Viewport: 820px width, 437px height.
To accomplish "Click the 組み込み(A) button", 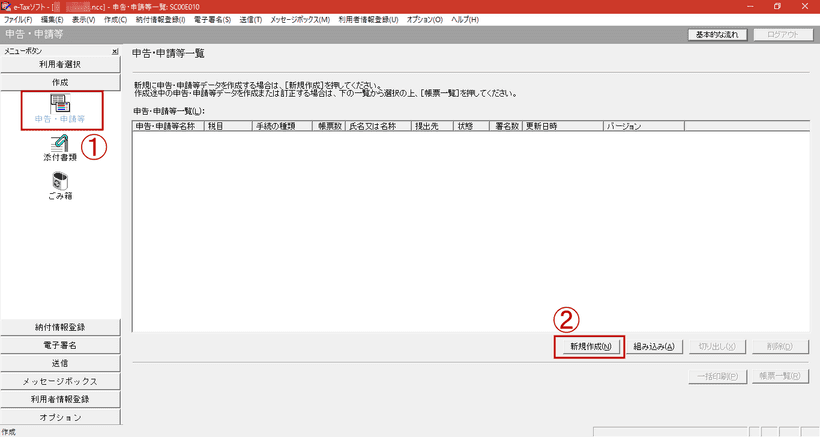I will tap(654, 347).
